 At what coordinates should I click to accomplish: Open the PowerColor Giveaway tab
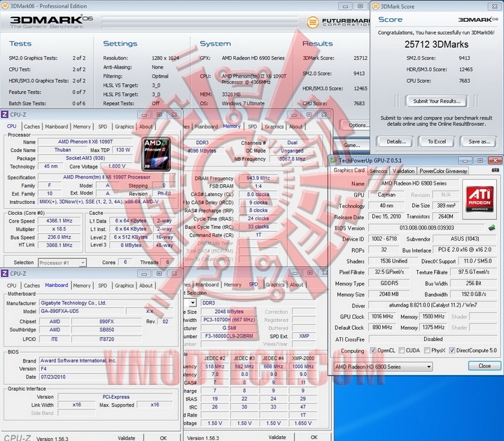(443, 171)
